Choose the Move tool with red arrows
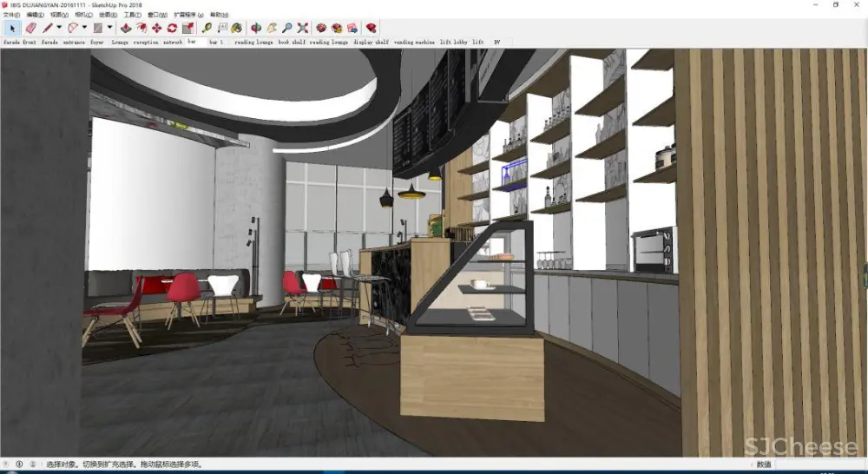Image resolution: width=868 pixels, height=474 pixels. click(x=157, y=28)
